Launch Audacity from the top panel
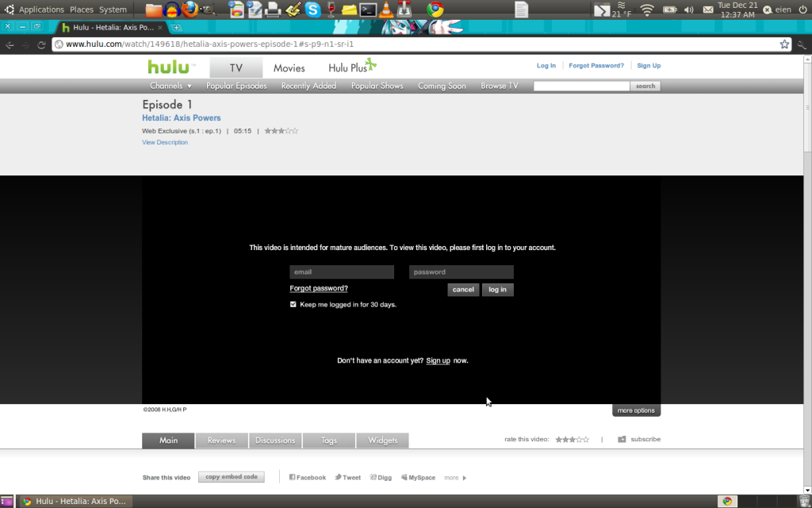The image size is (812, 508). point(171,10)
